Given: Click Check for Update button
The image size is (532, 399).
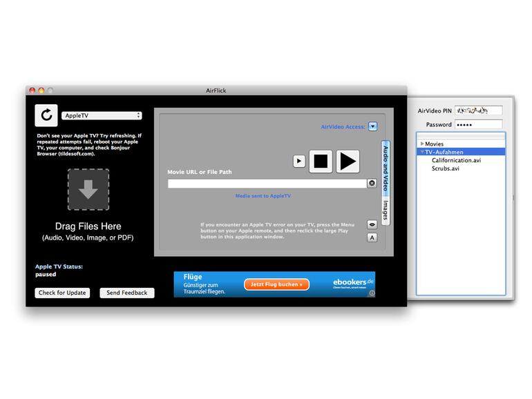Looking at the screenshot, I should click(x=62, y=293).
